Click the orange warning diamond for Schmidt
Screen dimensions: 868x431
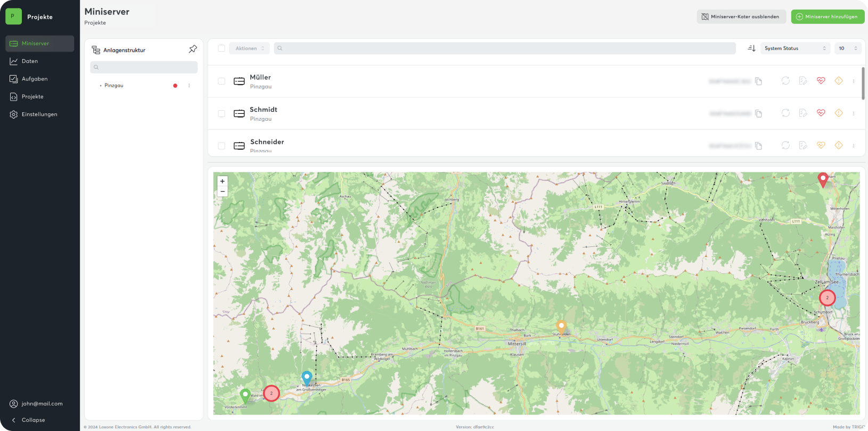click(x=839, y=113)
